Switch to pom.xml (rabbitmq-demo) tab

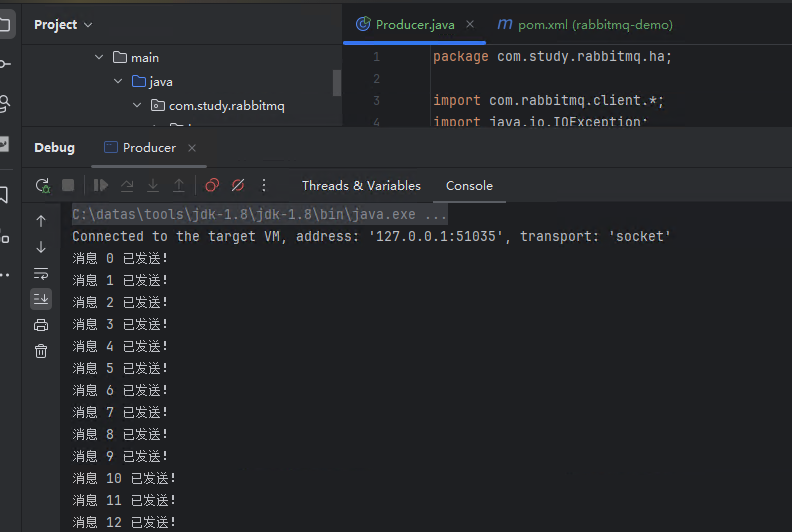coord(585,24)
